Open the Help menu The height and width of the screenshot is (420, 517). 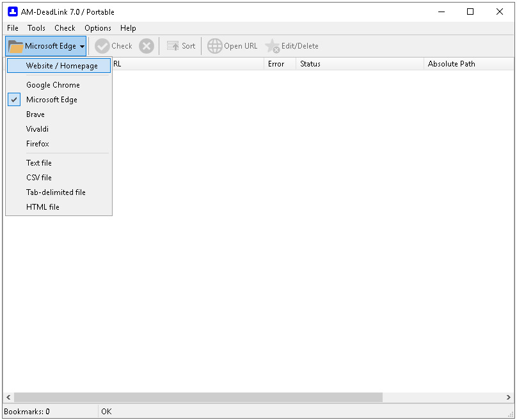pos(128,28)
